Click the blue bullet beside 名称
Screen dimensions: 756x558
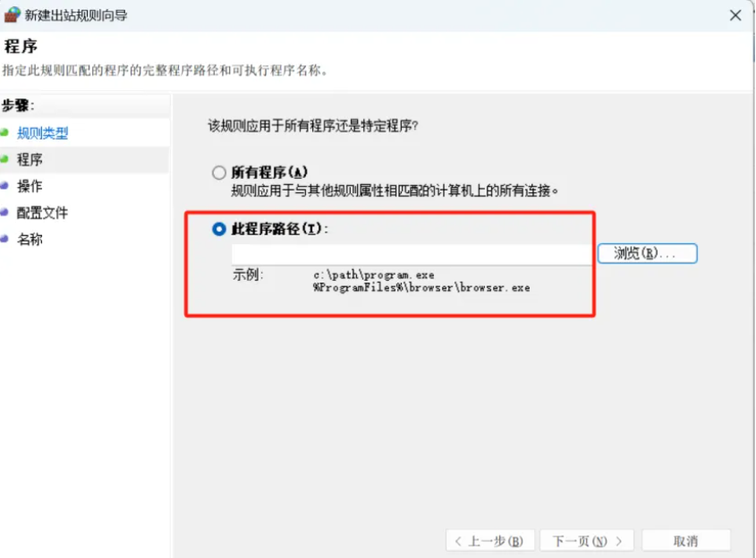(4, 240)
